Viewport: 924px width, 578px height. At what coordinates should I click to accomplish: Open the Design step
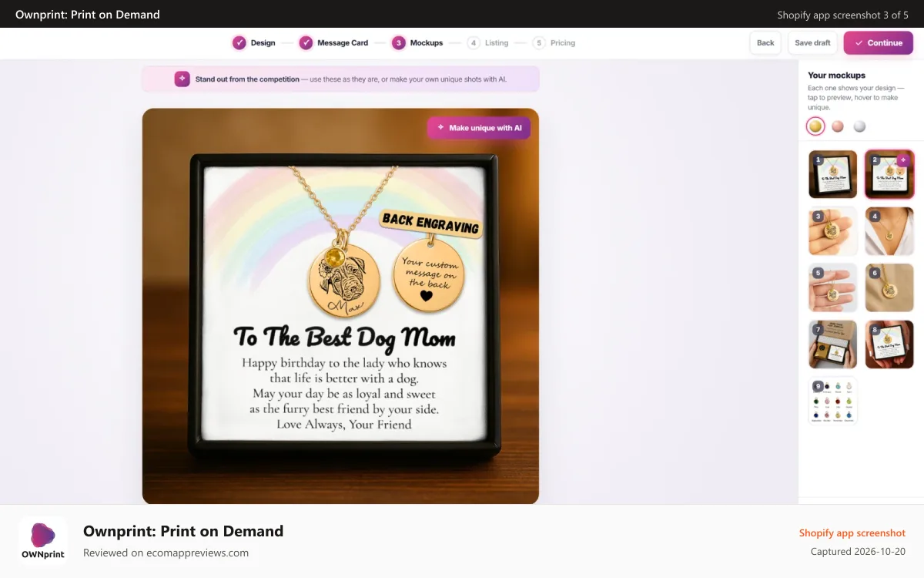click(x=254, y=43)
